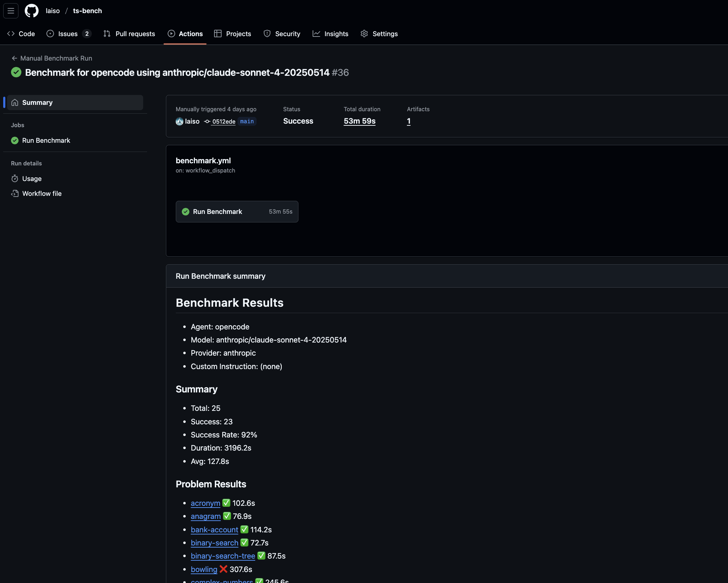Click the Settings gear icon

tap(364, 34)
